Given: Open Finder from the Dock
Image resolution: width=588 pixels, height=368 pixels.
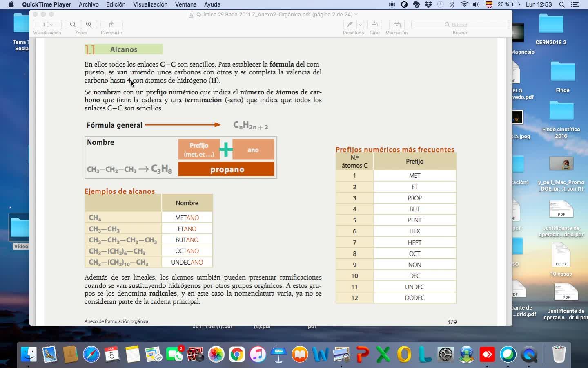Looking at the screenshot, I should coord(29,354).
